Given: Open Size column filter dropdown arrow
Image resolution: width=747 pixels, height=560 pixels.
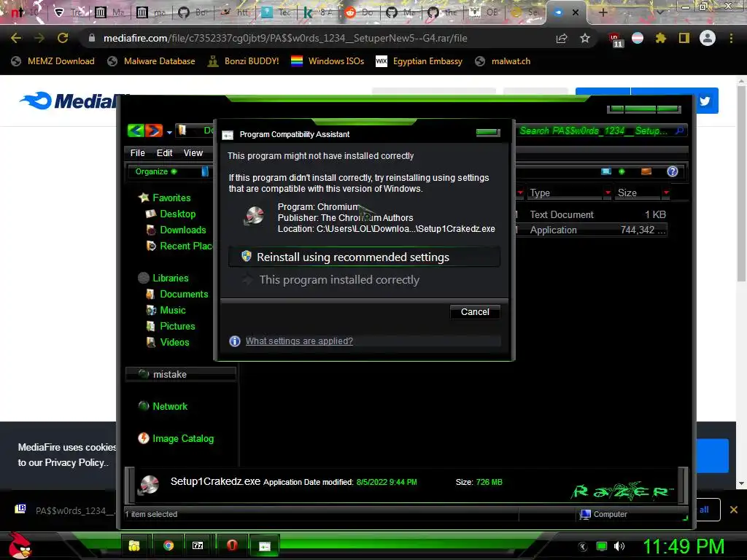Looking at the screenshot, I should click(666, 192).
